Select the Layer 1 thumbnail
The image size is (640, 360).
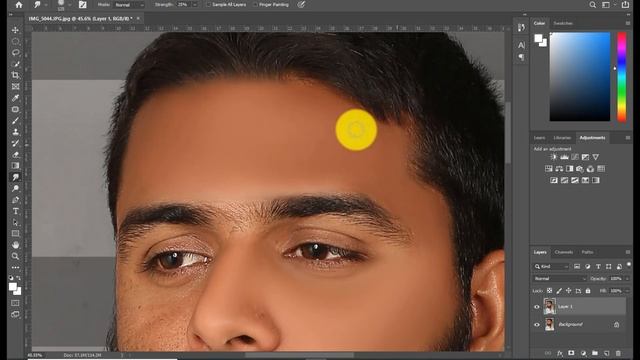pyautogui.click(x=549, y=307)
